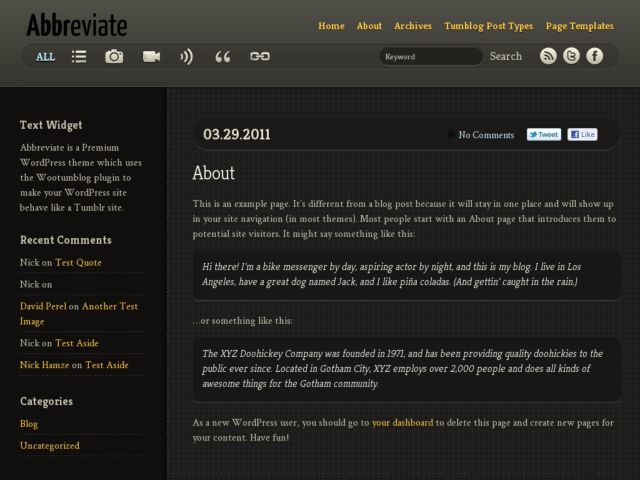Click the 'This is an example page' paragraph
640x480 pixels.
404,219
